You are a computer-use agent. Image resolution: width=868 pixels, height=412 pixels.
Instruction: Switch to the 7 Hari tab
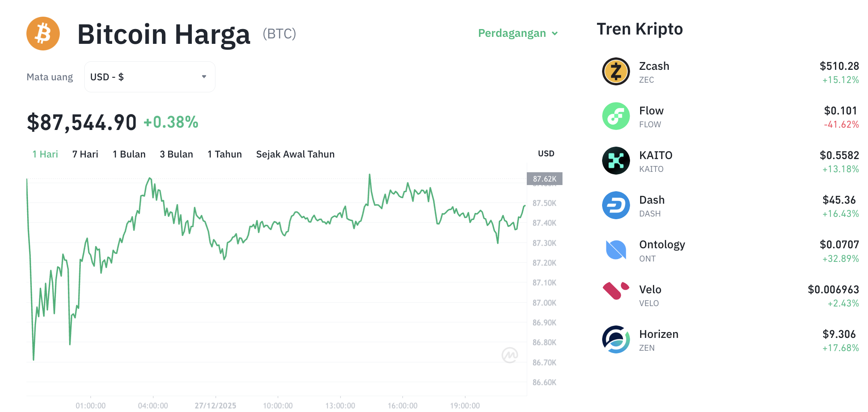pos(85,154)
